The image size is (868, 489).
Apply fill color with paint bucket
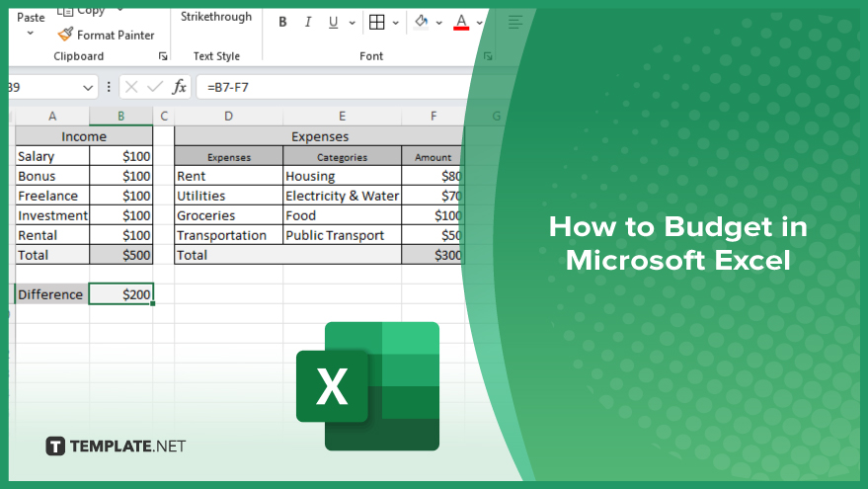(422, 22)
